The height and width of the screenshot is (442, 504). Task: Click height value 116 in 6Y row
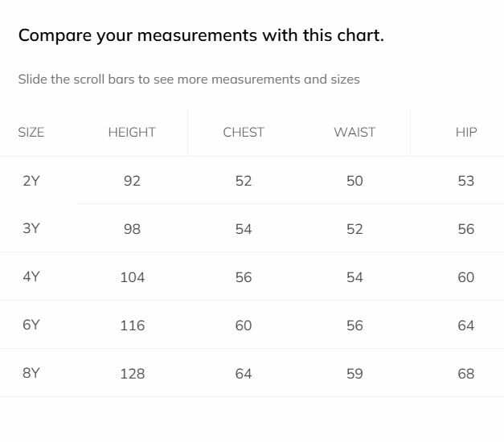132,325
